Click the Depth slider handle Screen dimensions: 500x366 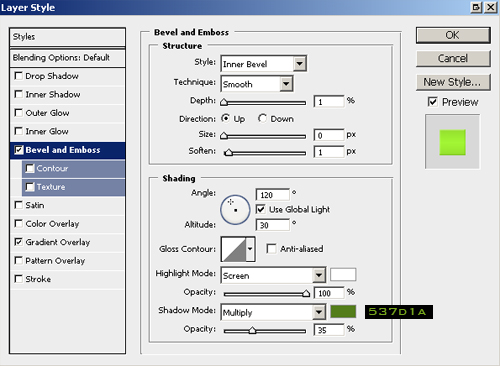224,102
